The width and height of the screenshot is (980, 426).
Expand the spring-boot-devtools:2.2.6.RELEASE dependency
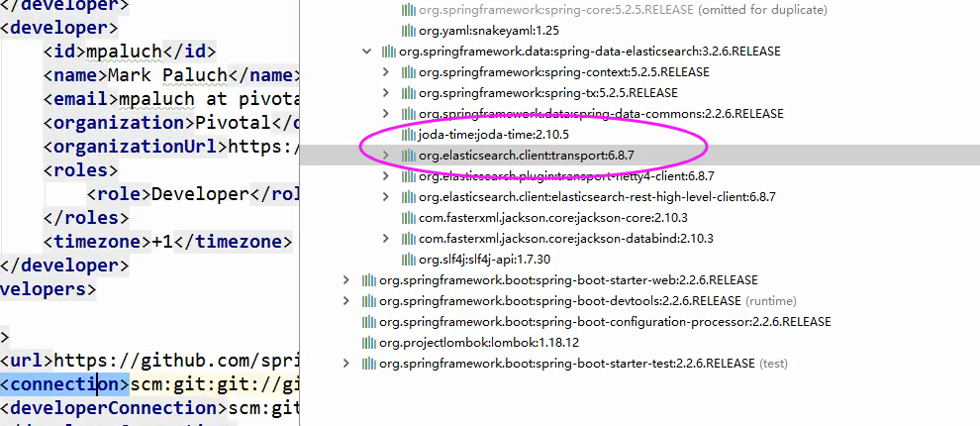pos(346,301)
